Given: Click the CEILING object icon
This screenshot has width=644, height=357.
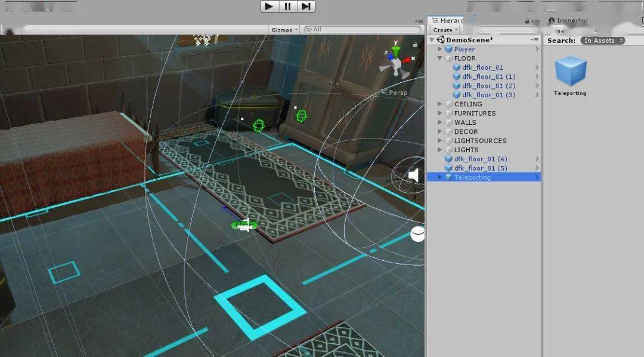Looking at the screenshot, I should [448, 104].
